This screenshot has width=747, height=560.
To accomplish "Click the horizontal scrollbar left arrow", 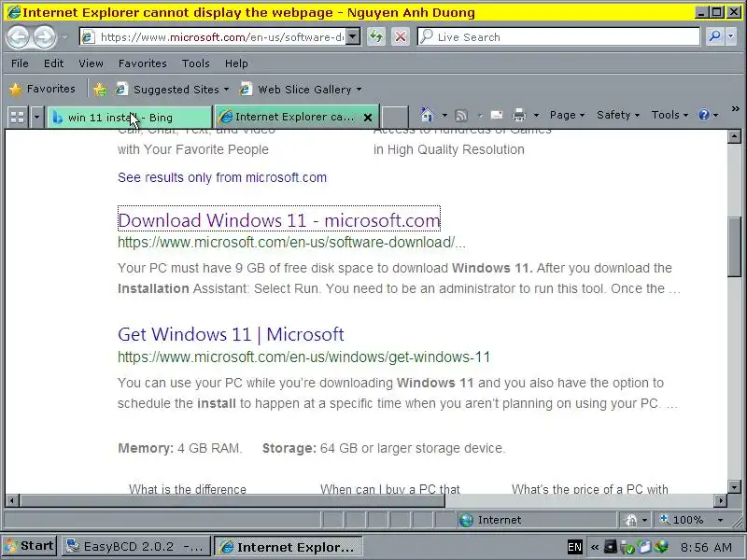I will pyautogui.click(x=12, y=500).
